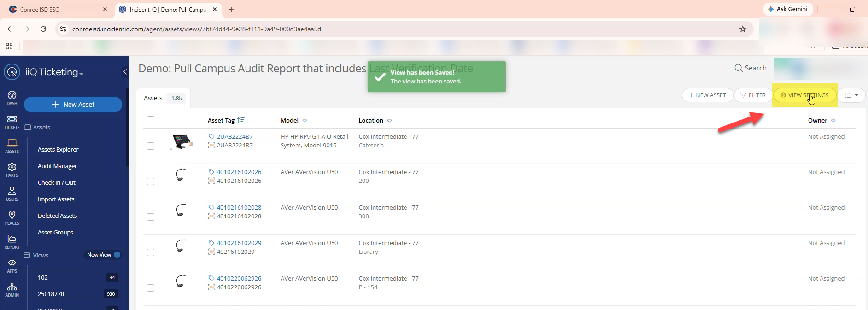
Task: Click the NEW ASSET toolbar button
Action: tap(707, 95)
